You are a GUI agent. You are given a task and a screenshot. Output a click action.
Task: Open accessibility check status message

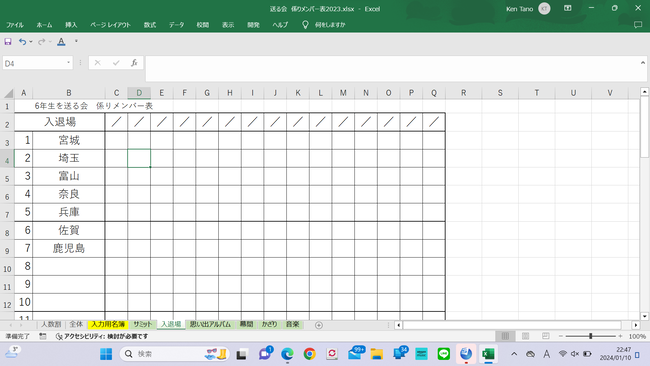click(102, 336)
